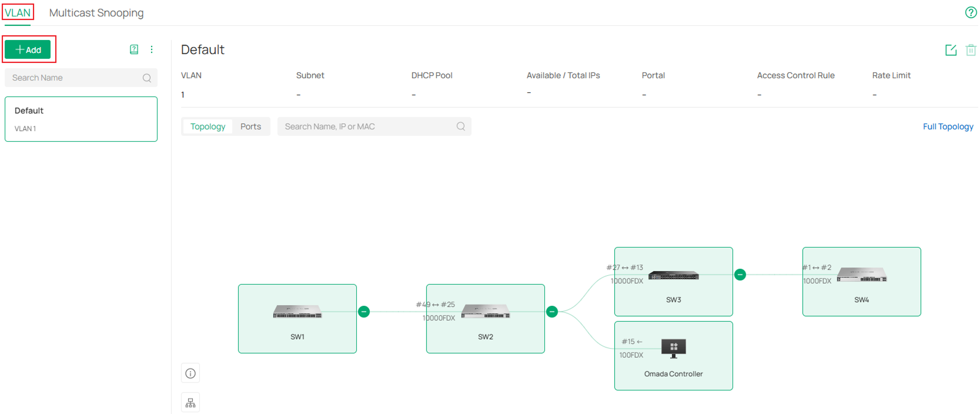Switch to the VLAN tab
980x414 pixels.
coord(18,13)
